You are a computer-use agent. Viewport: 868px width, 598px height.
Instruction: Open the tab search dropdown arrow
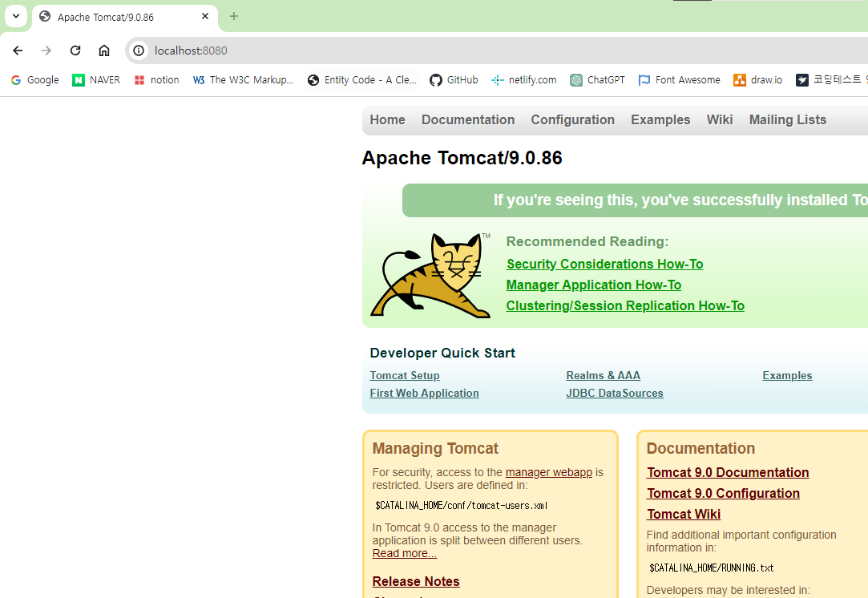16,16
